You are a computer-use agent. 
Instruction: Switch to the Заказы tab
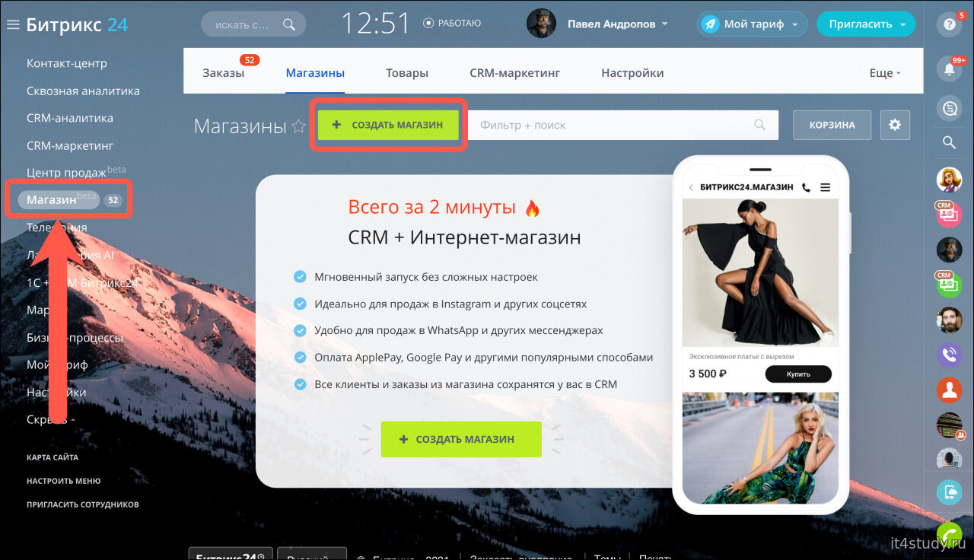pyautogui.click(x=223, y=73)
